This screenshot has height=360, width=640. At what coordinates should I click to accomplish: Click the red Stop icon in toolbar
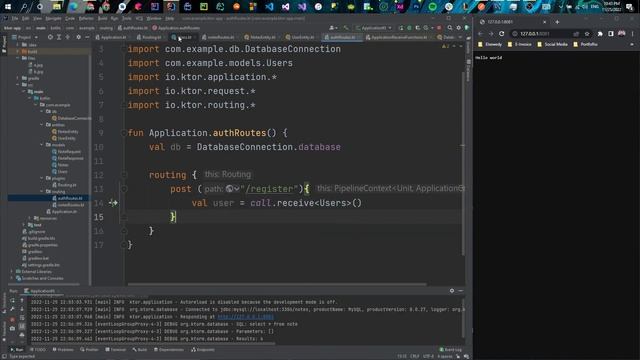439,28
